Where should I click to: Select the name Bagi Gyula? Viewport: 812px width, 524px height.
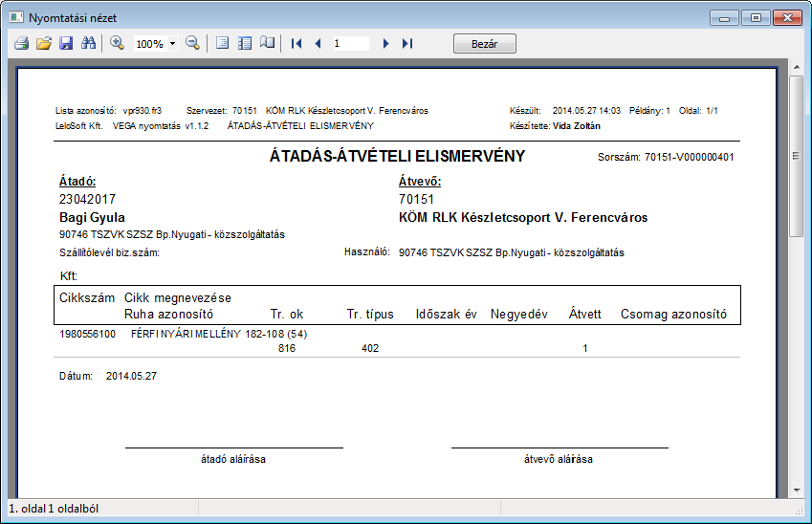tap(92, 217)
